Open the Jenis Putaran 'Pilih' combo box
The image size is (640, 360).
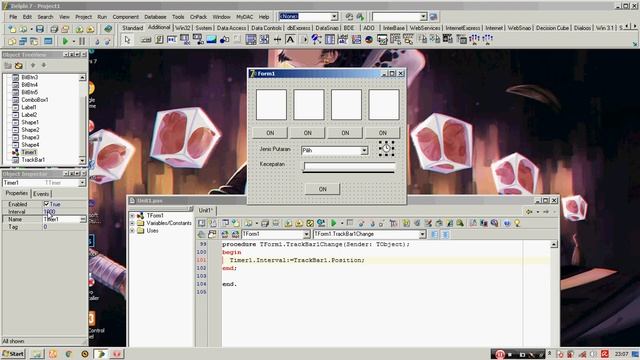pos(364,151)
